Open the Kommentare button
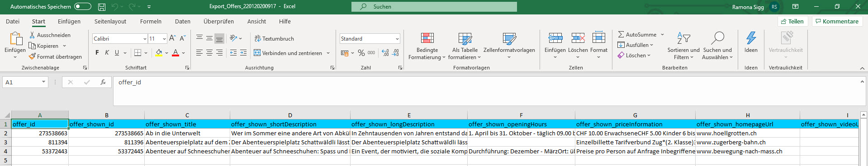The image size is (868, 166). (837, 21)
